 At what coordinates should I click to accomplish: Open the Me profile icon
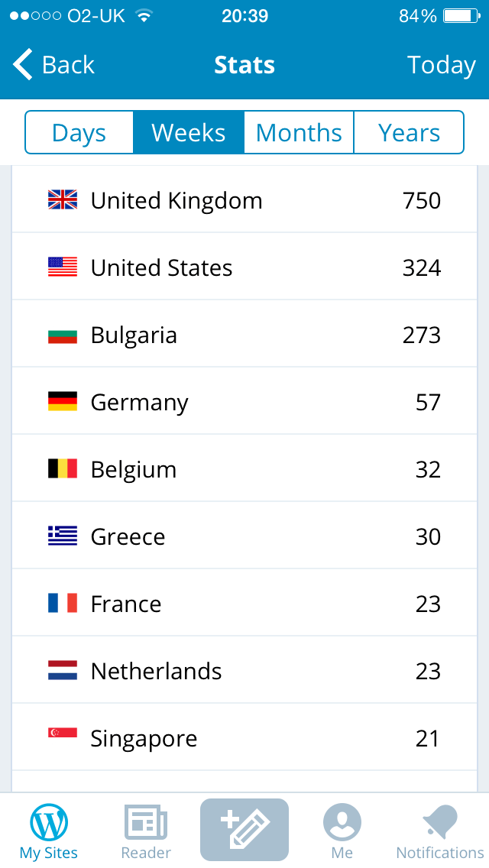coord(342,823)
